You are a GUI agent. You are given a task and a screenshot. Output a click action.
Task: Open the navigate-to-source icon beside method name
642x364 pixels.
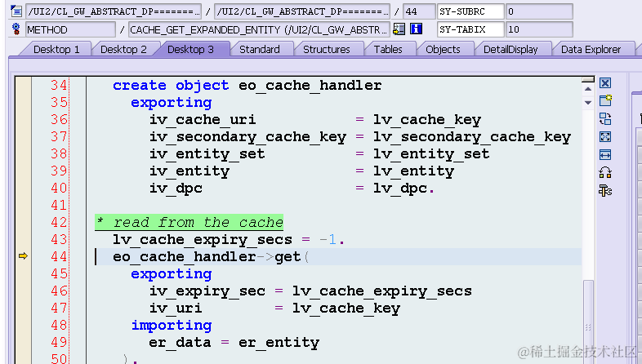click(399, 29)
